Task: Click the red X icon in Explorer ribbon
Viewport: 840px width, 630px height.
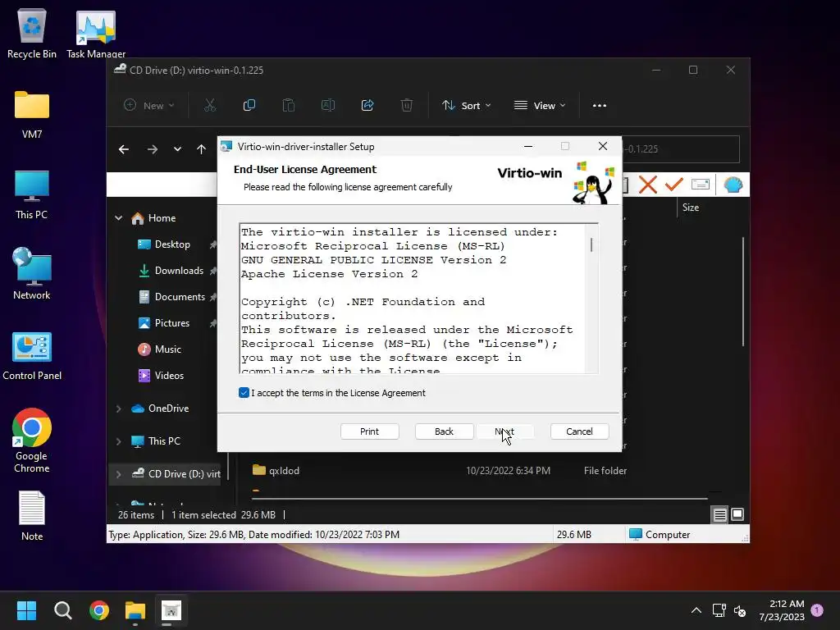Action: point(648,185)
